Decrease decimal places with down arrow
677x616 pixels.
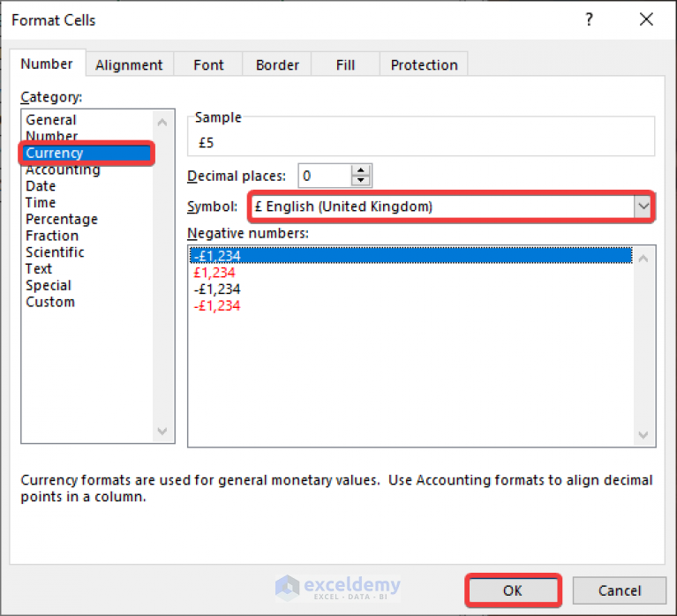click(x=361, y=181)
